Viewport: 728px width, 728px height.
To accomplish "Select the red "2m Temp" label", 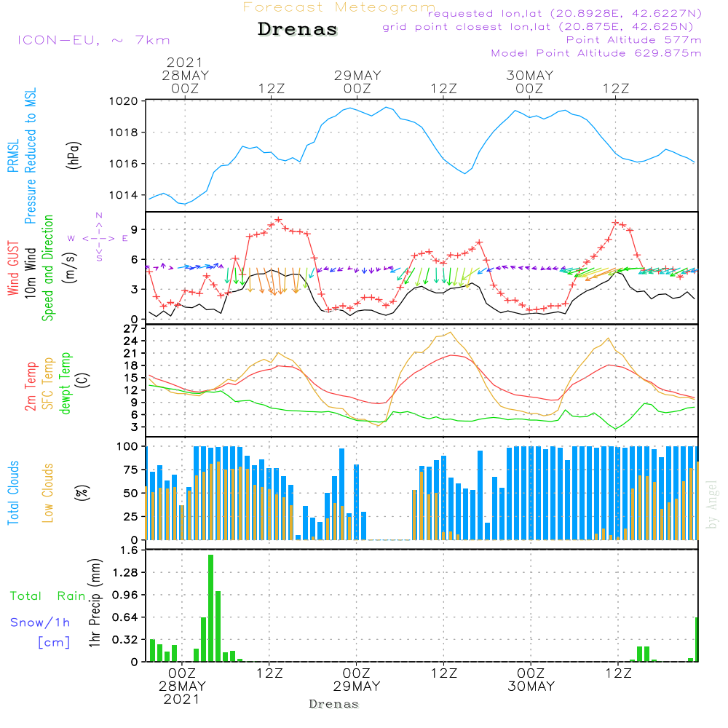I will click(30, 387).
